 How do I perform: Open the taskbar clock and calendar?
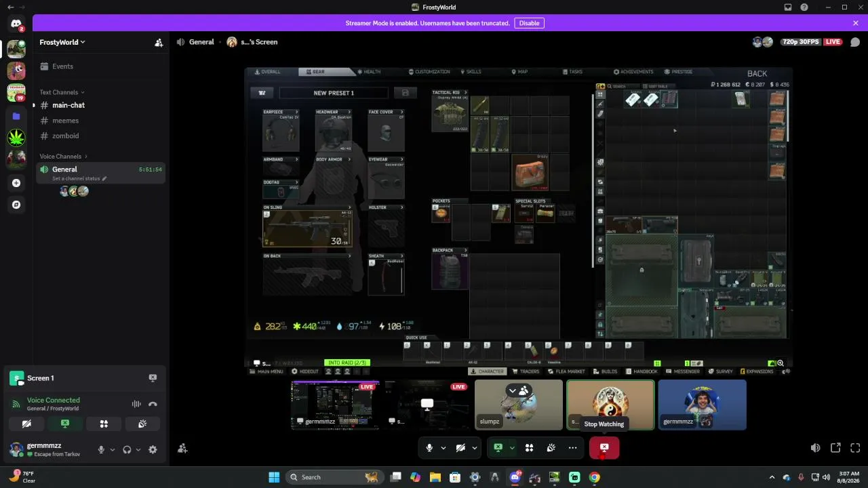coord(849,477)
